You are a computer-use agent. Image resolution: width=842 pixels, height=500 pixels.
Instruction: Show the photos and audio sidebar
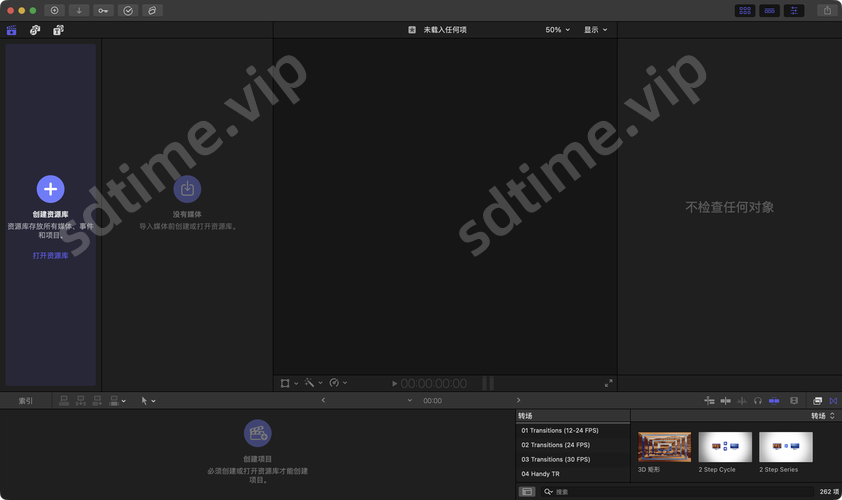click(x=35, y=30)
